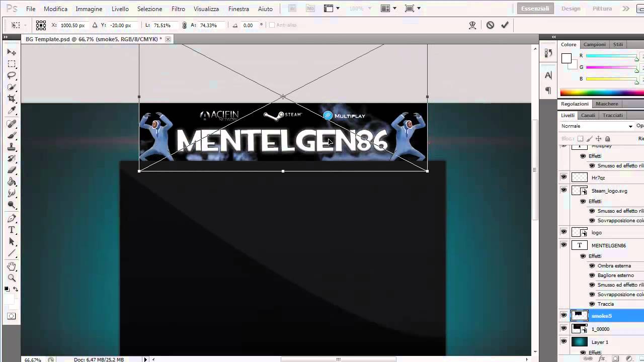Collapse the toolbox double-arrow
644x362 pixels.
(6, 37)
